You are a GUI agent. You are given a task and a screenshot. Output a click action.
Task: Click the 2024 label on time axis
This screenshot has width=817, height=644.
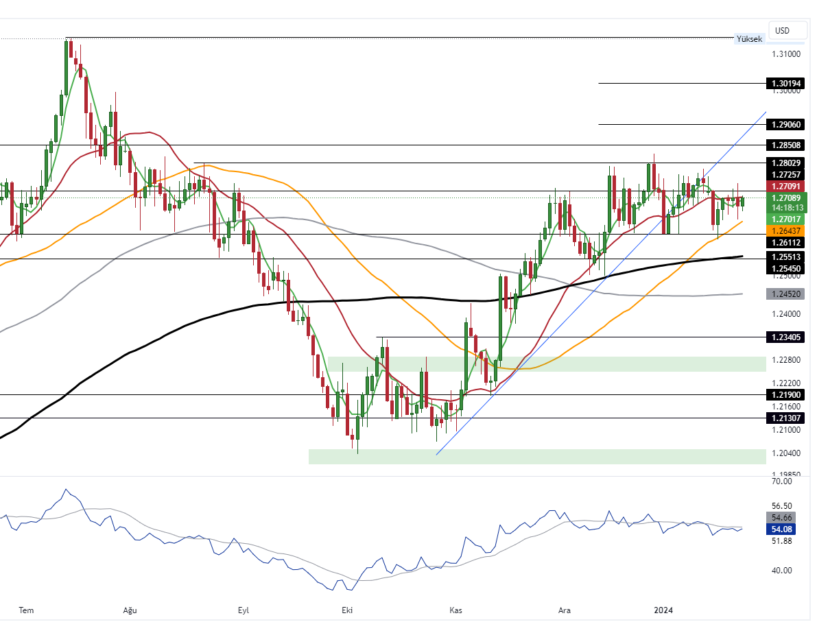click(x=663, y=610)
